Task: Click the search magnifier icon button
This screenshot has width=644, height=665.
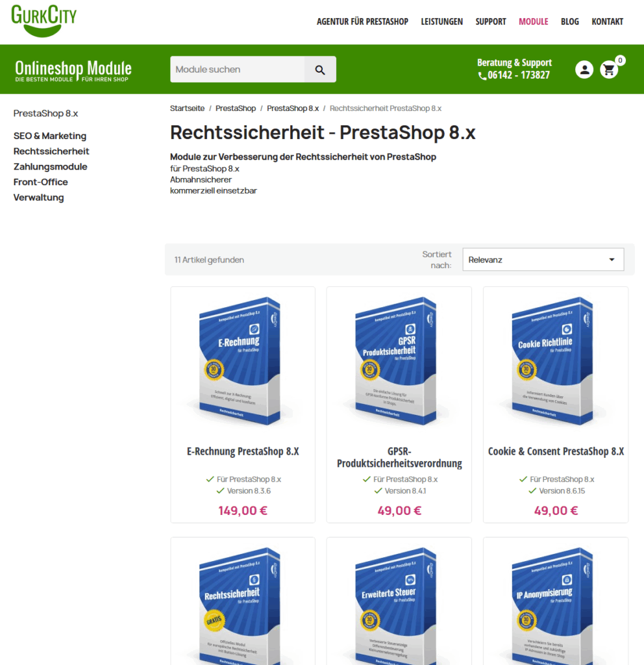Action: click(320, 69)
